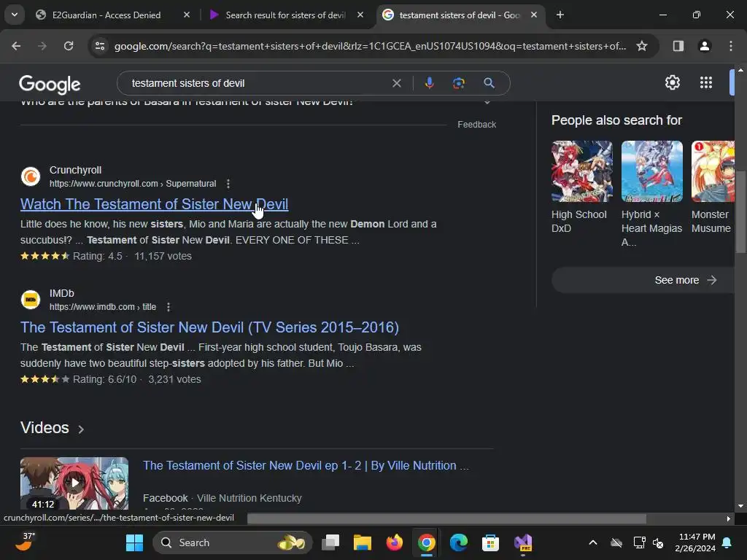Click the horizontal page scrollbar
Viewport: 747px width, 560px height.
(x=446, y=518)
